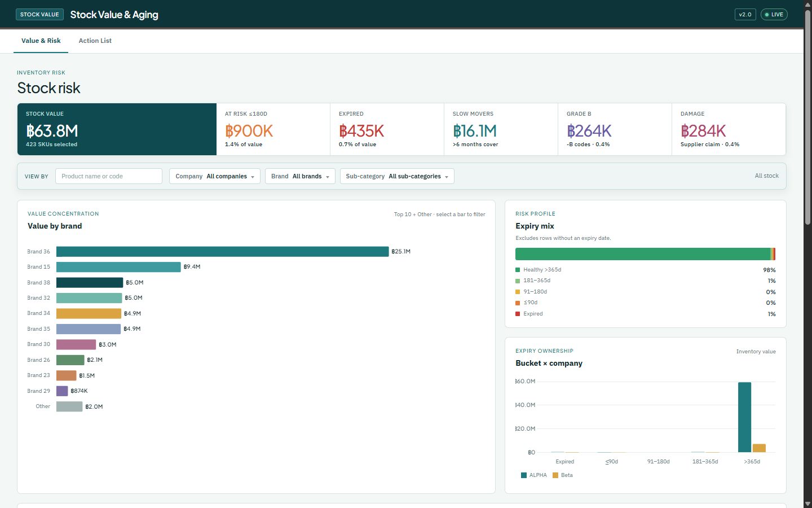
Task: Switch to the Action List tab
Action: [x=95, y=41]
